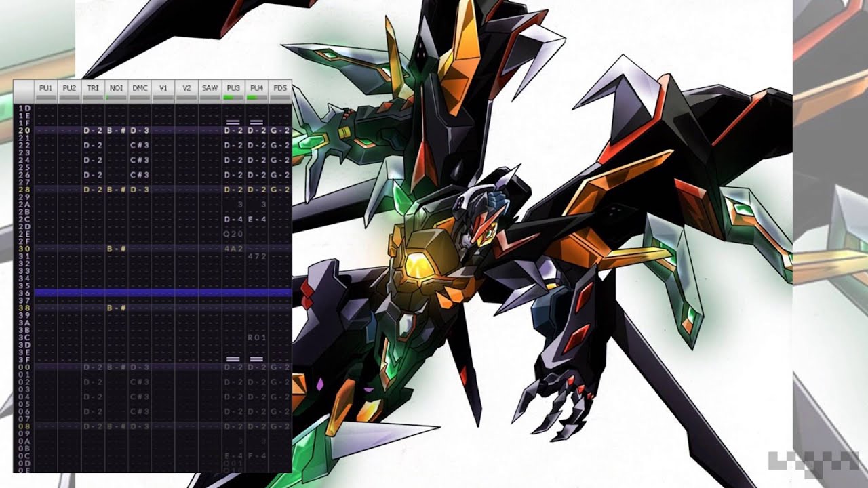Screen dimensions: 868x488
Task: Select next-frame DMC note D-3 on row 08
Action: tap(140, 426)
